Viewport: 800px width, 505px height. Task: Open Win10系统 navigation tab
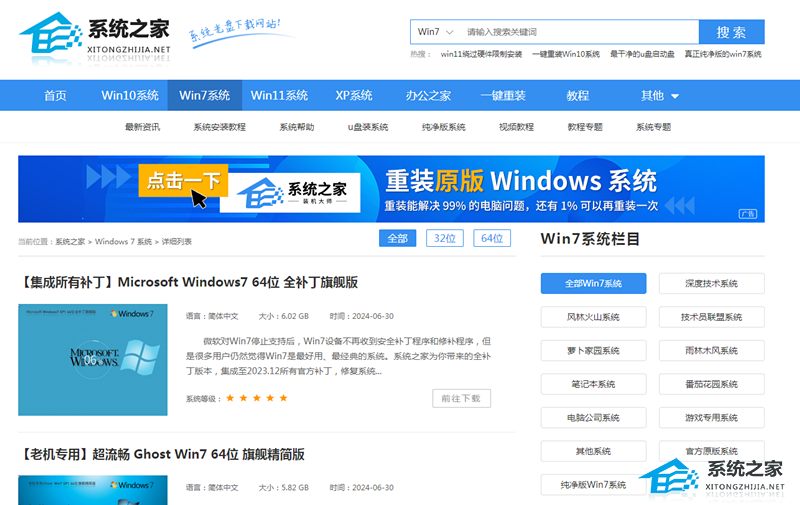130,95
